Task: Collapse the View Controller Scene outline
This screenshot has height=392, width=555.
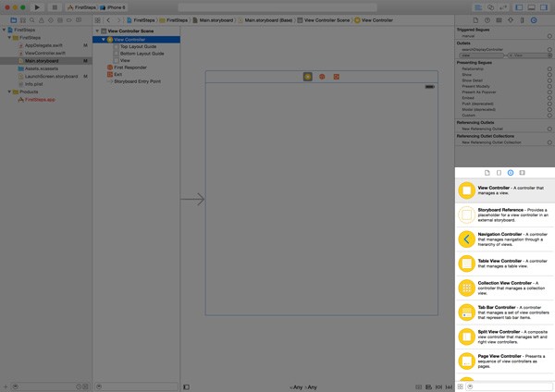Action: click(x=97, y=31)
